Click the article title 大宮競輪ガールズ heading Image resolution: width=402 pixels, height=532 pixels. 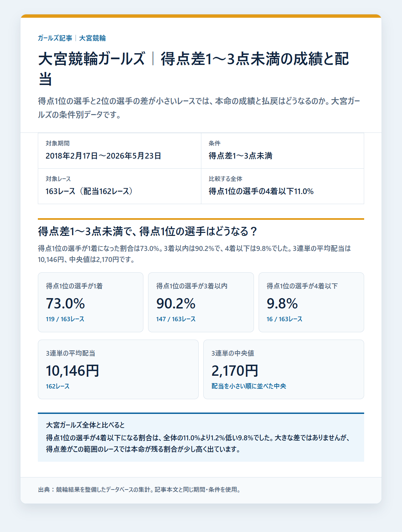click(194, 69)
